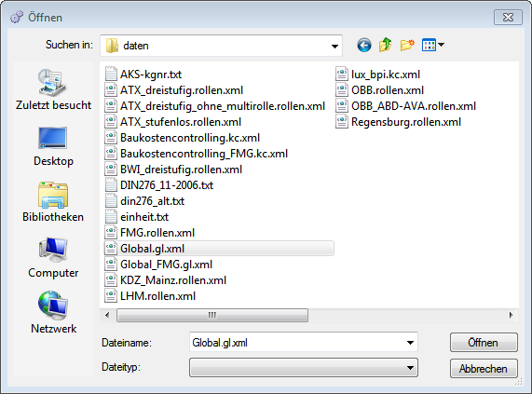
Task: Open the view options dropdown arrow
Action: tap(441, 45)
